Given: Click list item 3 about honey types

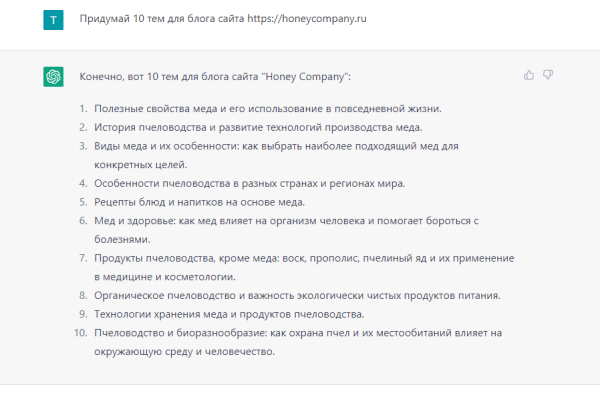Looking at the screenshot, I should (276, 155).
